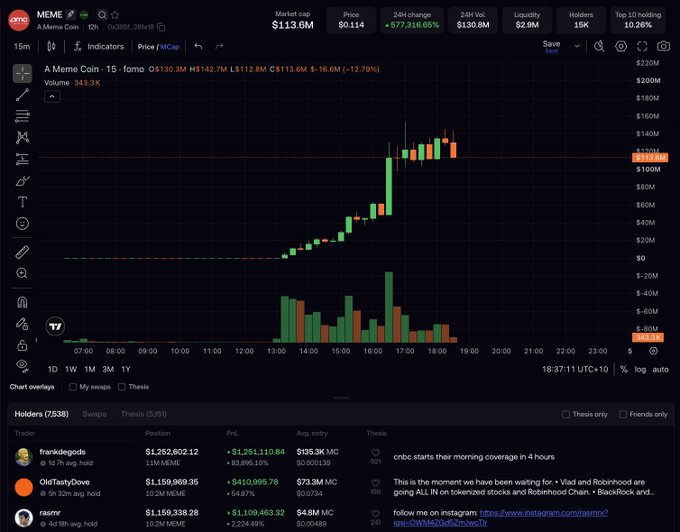Viewport: 680px width, 532px height.
Task: Select the ruler measure tool
Action: 22,252
